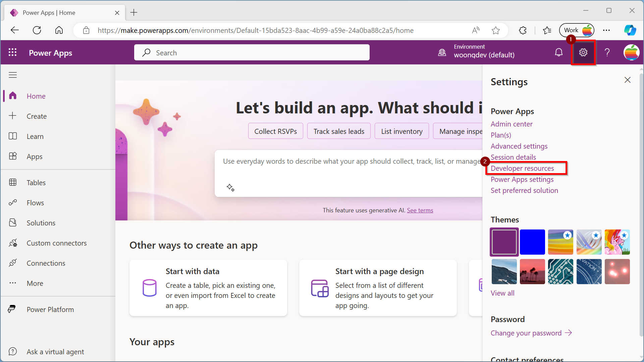Open the browser Favorites list icon
Viewport: 644px width, 362px height.
(x=547, y=30)
